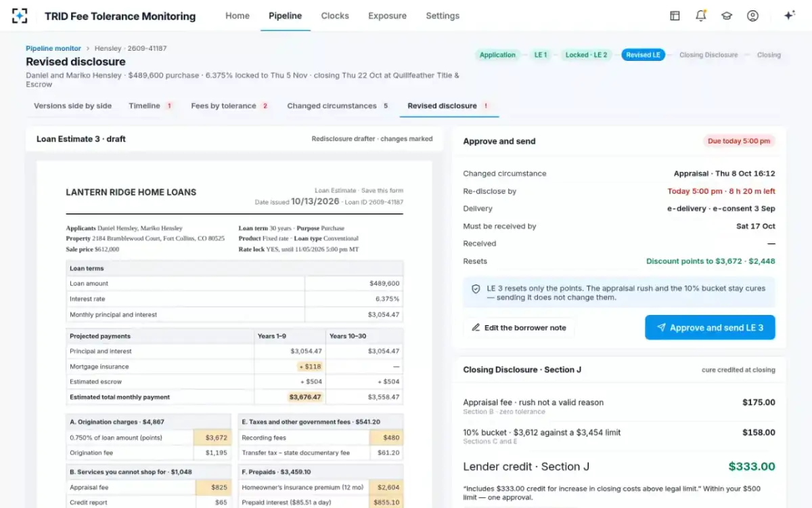Click the e-delivery · e-consent 3 Sep value
Image resolution: width=812 pixels, height=508 pixels.
point(721,209)
